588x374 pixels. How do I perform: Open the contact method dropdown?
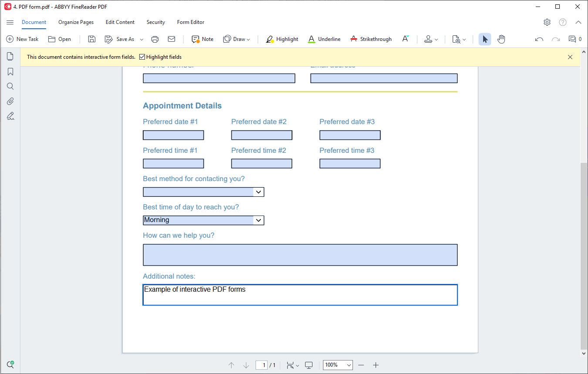point(259,192)
